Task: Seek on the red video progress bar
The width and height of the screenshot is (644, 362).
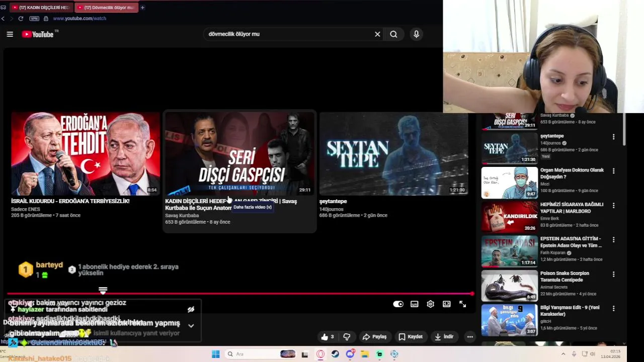Action: [x=240, y=294]
